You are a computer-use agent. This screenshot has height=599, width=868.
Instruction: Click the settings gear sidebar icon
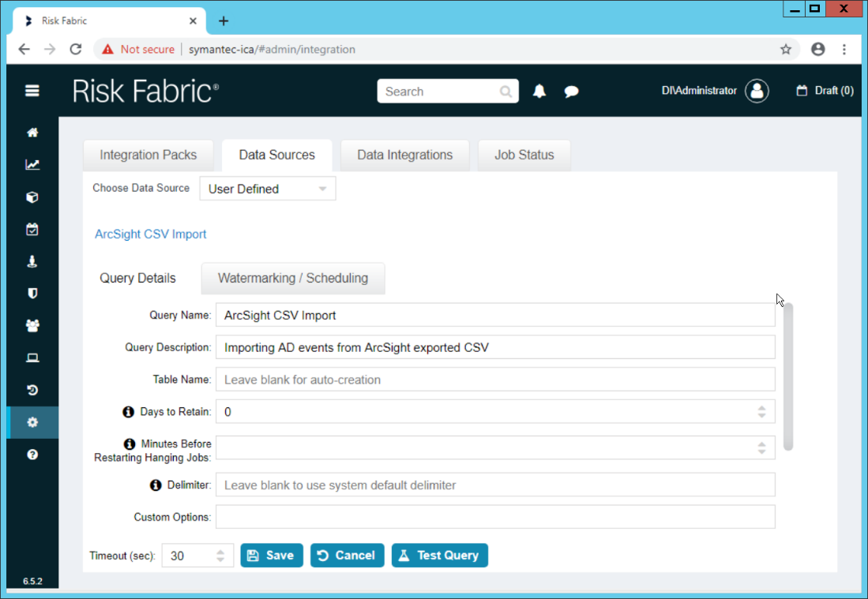[x=32, y=422]
